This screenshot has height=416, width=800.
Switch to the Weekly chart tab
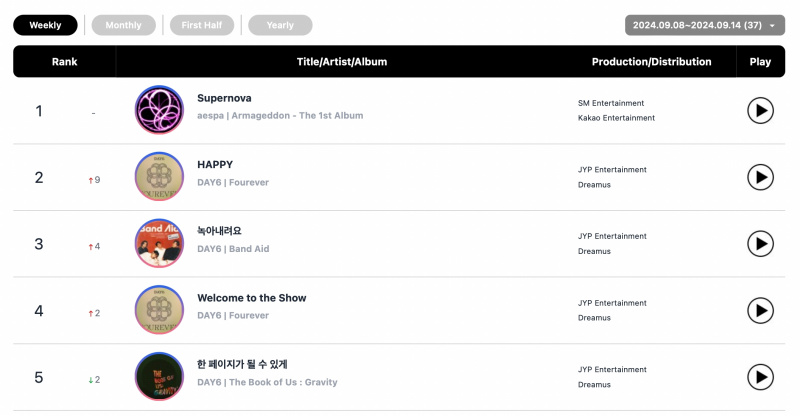45,25
